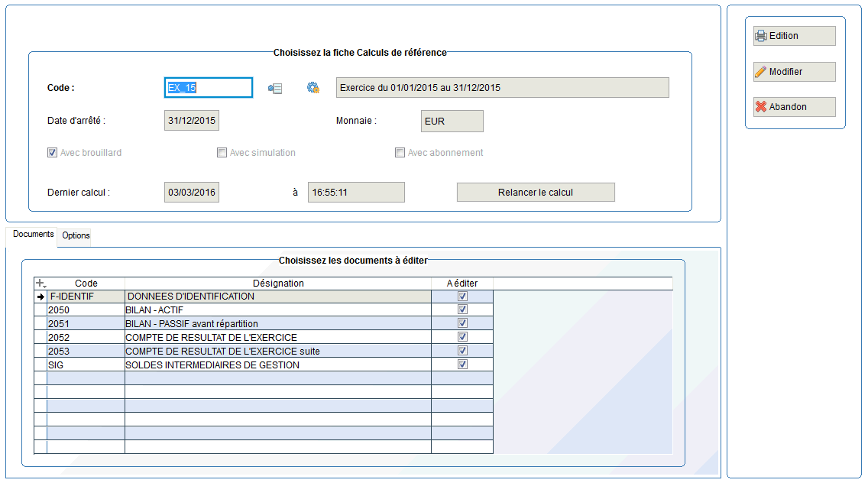Screen dimensions: 868x483
Task: Click the red X icon on Abandon
Action: pos(760,107)
